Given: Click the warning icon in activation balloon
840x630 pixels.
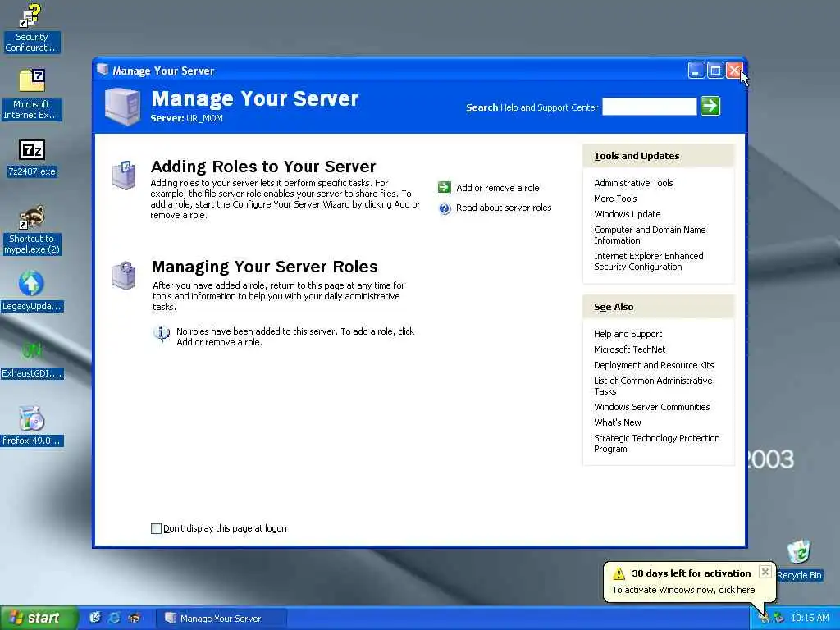Looking at the screenshot, I should tap(619, 573).
